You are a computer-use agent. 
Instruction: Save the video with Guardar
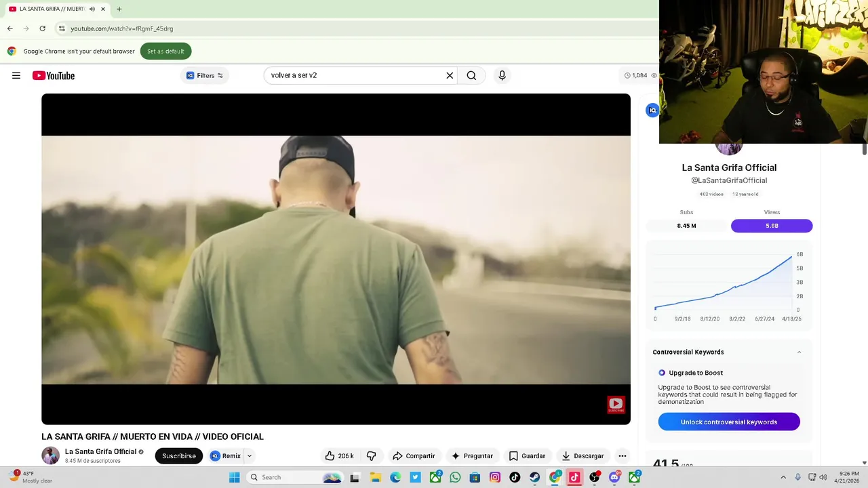click(527, 456)
